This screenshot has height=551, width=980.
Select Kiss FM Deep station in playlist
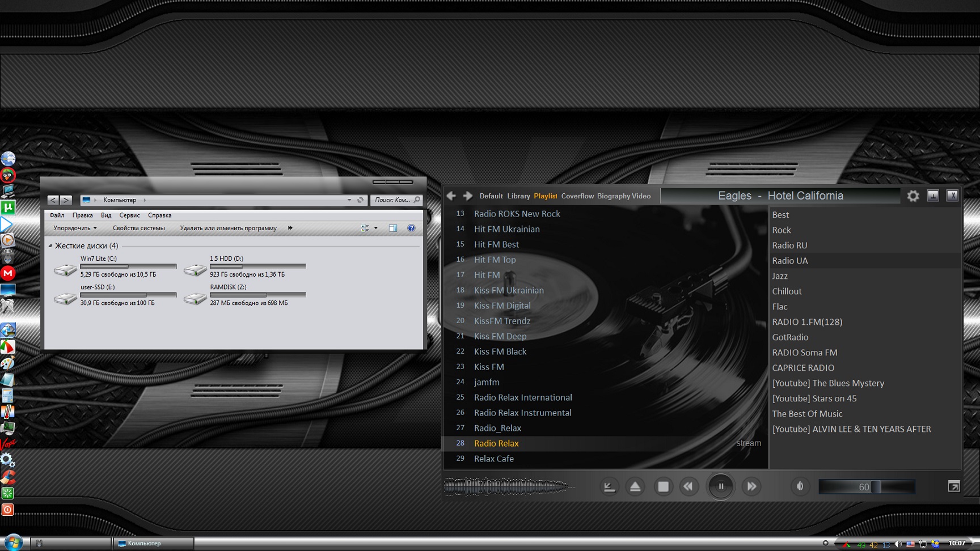click(x=500, y=336)
